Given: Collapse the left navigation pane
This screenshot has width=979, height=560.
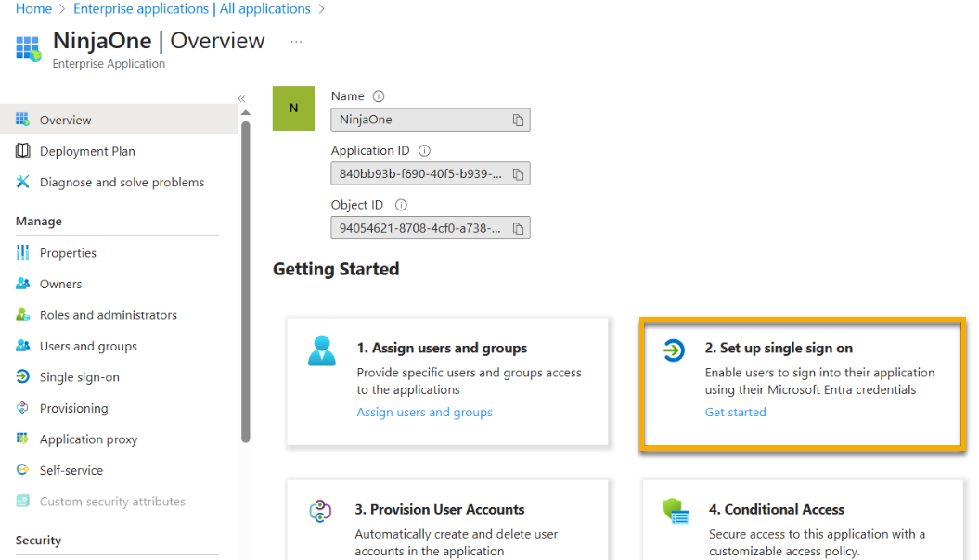Looking at the screenshot, I should click(241, 97).
